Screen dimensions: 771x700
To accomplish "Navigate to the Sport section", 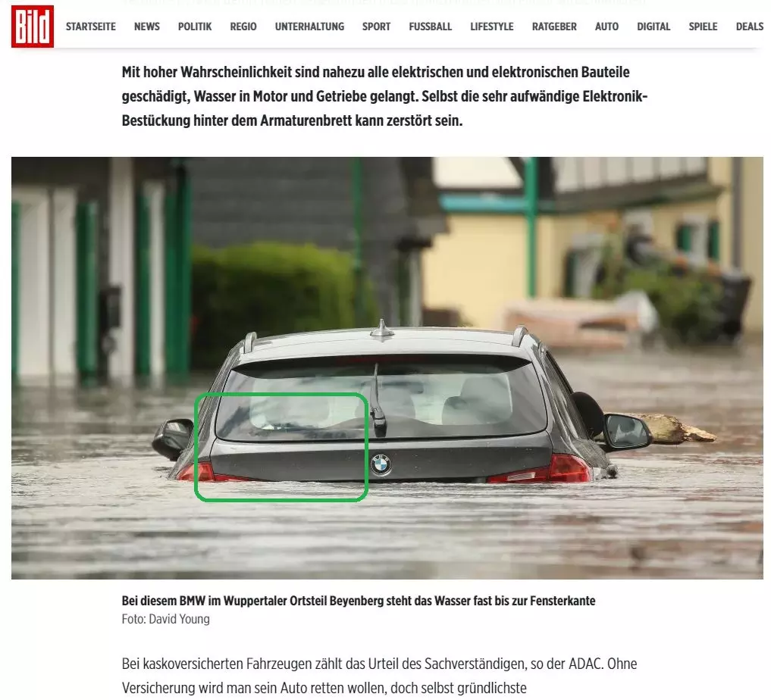I will [x=376, y=27].
